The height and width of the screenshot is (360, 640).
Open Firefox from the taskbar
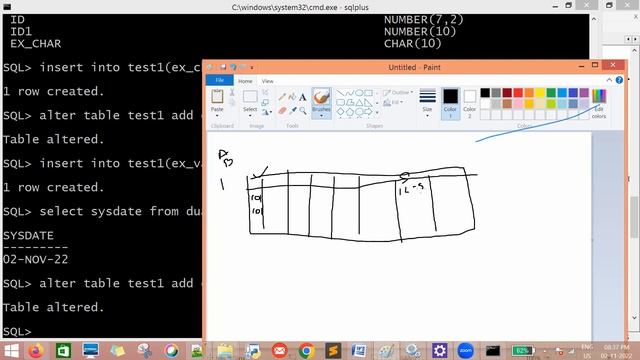click(x=36, y=351)
